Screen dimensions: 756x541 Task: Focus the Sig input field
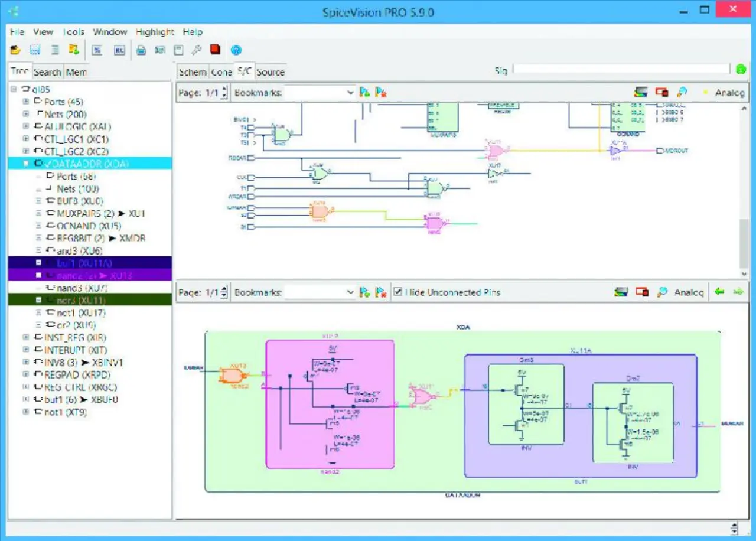(622, 70)
